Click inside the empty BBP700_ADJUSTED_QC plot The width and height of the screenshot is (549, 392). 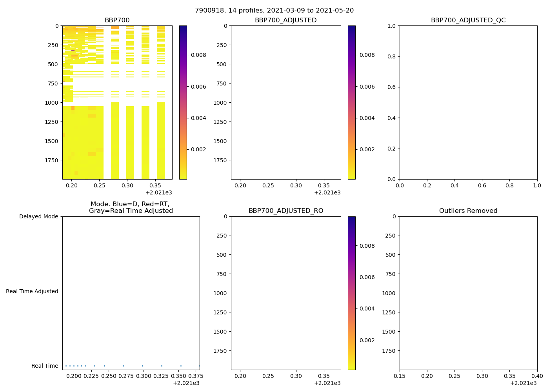(x=468, y=102)
